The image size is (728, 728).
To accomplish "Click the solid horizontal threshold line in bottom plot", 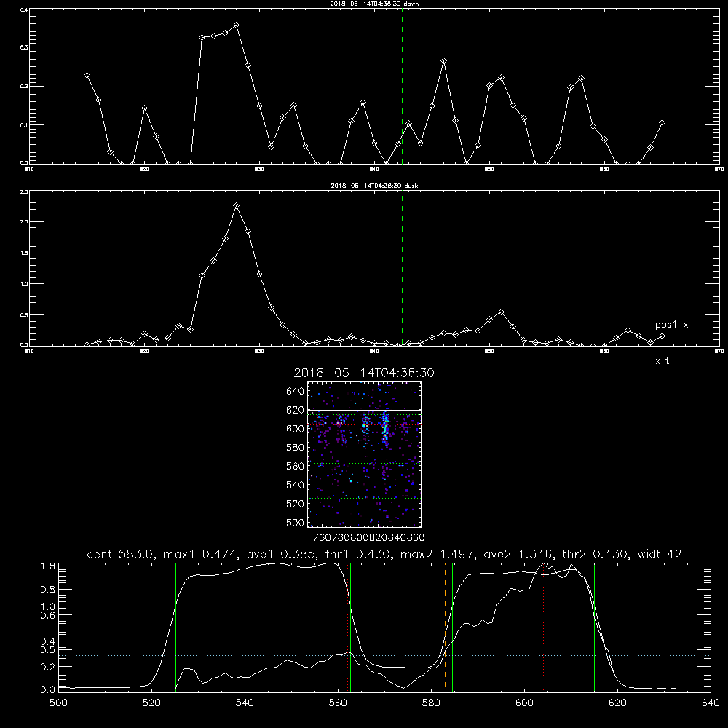I will [x=384, y=628].
